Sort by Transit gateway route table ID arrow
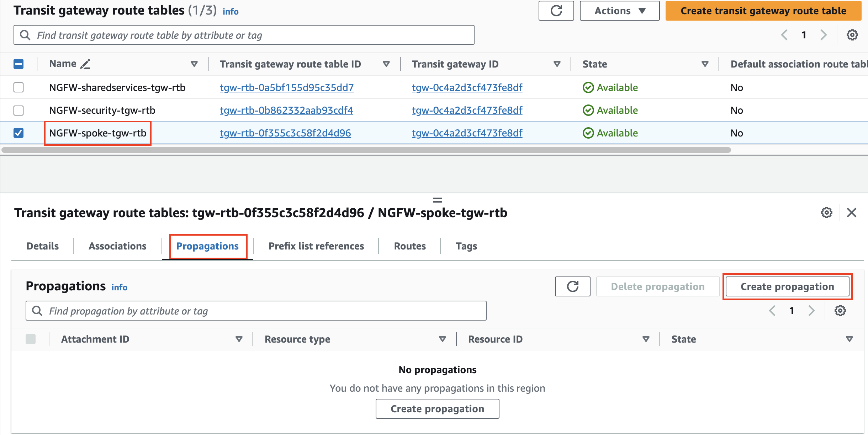Screen dimensions: 868x435 click(x=386, y=64)
